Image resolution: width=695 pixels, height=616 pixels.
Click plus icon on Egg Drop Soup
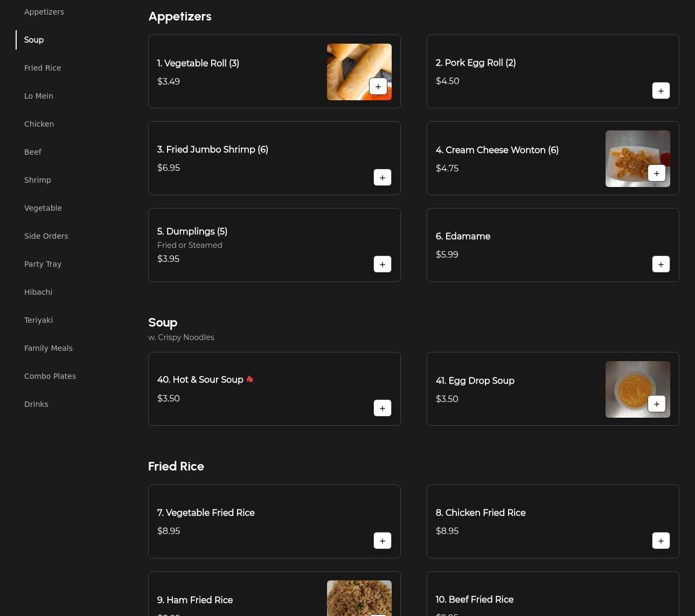pos(656,404)
